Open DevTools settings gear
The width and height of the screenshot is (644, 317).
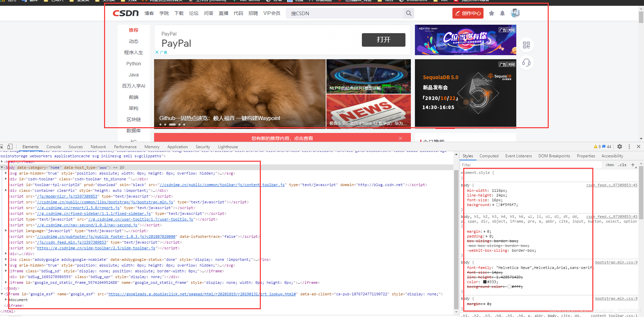coord(620,146)
